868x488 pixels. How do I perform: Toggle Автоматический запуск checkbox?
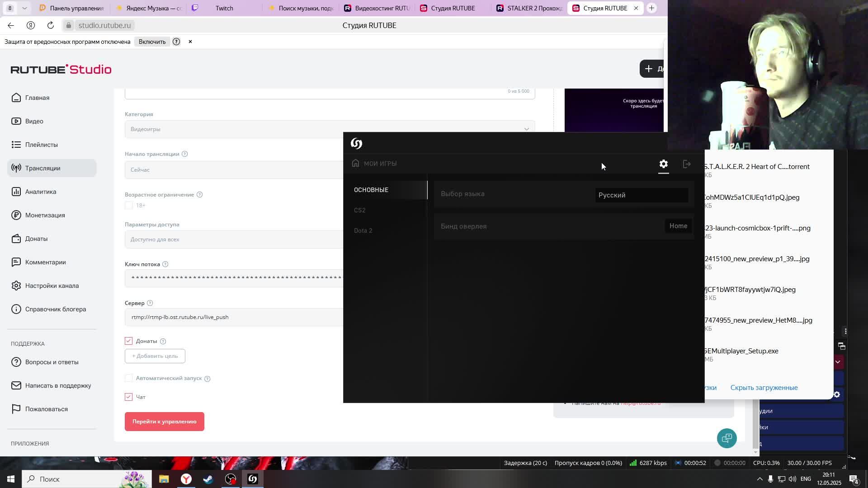[129, 378]
